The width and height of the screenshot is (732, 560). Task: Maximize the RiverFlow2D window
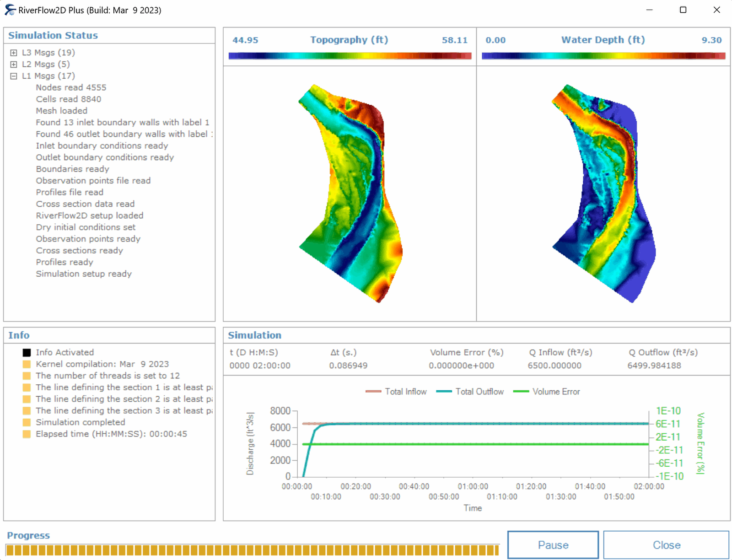point(683,10)
